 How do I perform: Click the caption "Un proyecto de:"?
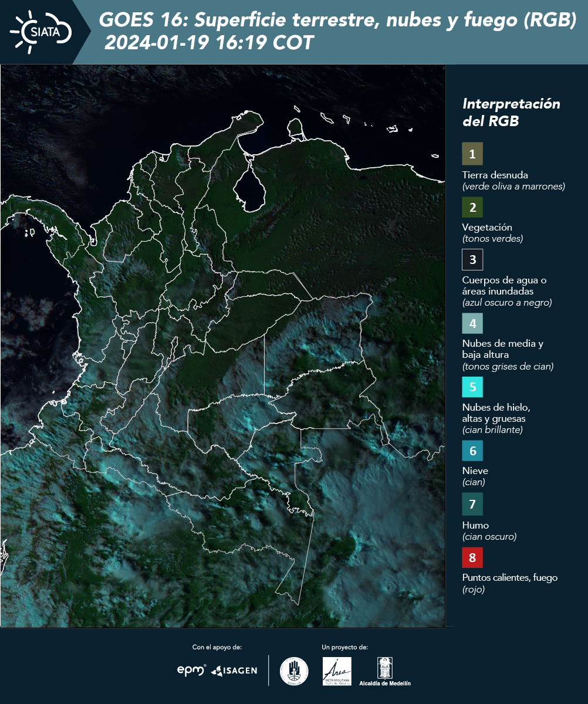pos(344,647)
